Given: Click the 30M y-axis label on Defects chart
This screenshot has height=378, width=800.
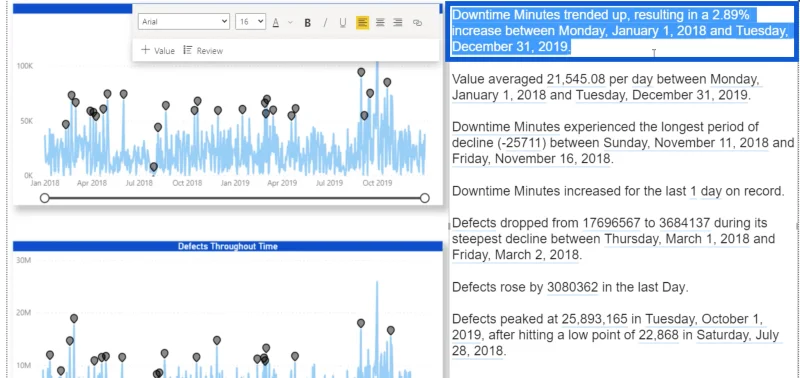Looking at the screenshot, I should pos(24,260).
